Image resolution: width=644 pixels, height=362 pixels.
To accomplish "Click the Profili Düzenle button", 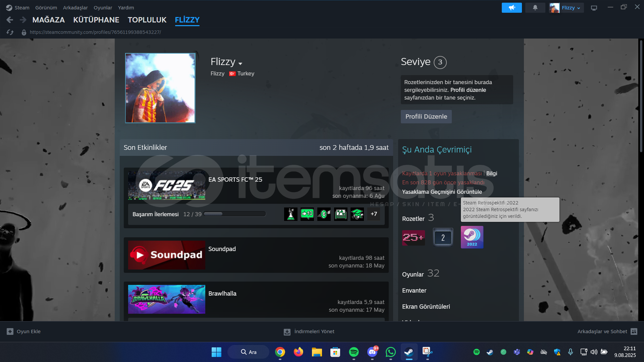I will [426, 117].
